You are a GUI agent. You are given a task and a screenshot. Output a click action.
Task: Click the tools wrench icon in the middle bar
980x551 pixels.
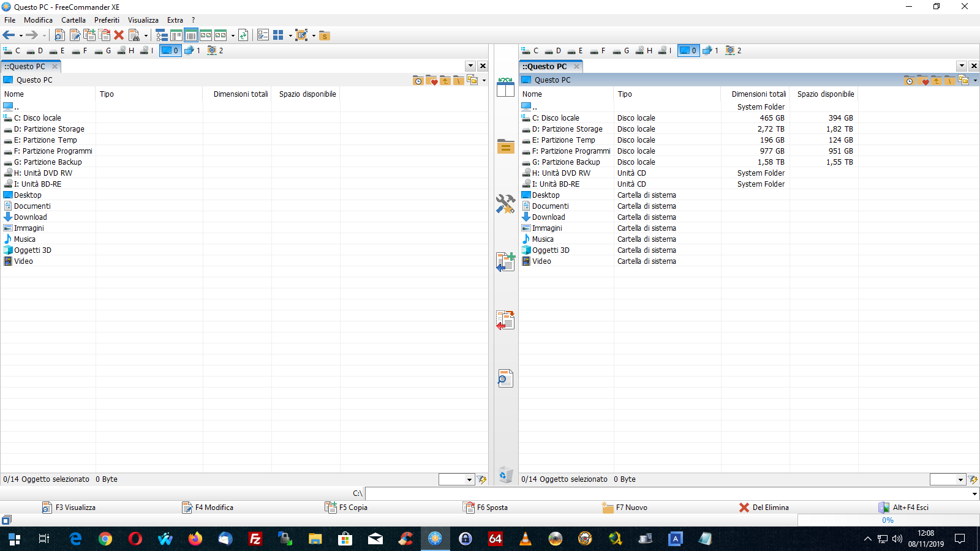(505, 204)
